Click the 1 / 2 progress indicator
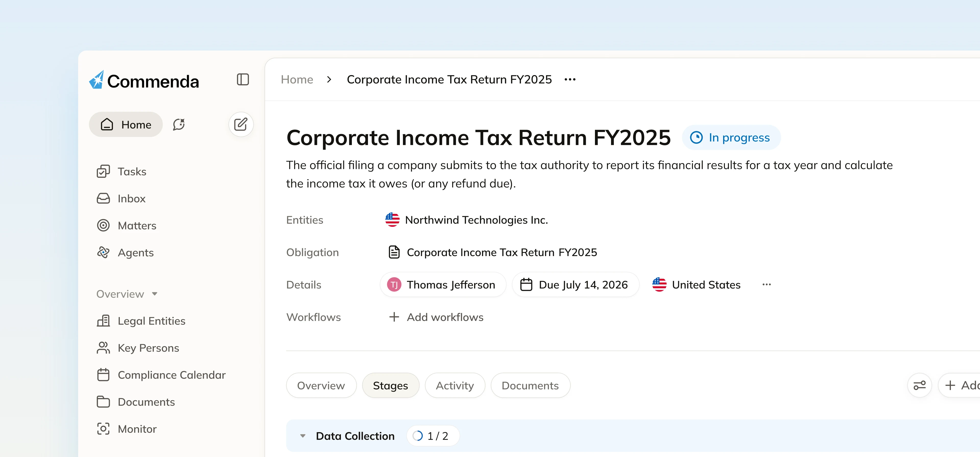The height and width of the screenshot is (457, 980). [433, 437]
